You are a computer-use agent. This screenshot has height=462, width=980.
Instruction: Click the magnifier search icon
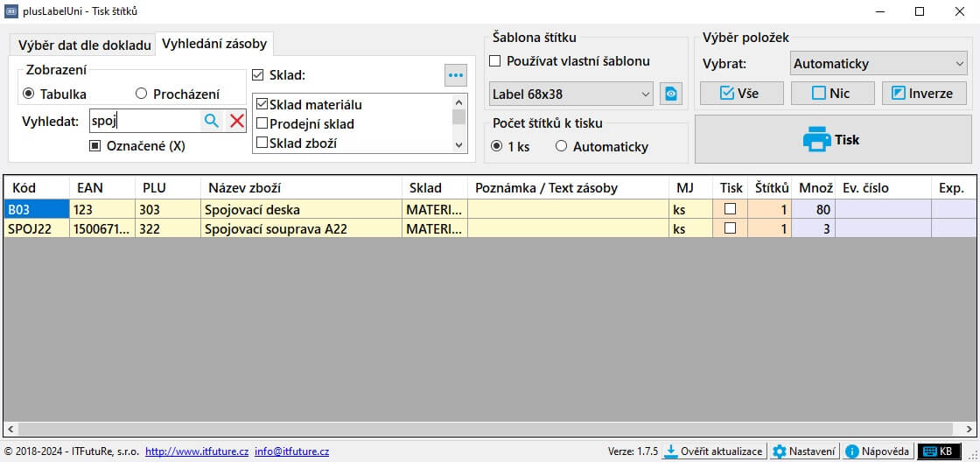pyautogui.click(x=212, y=122)
